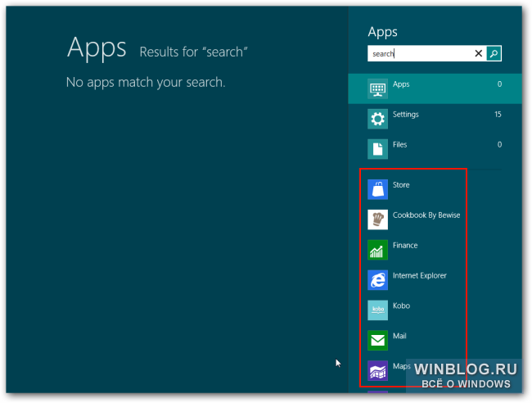532x403 pixels.
Task: Switch to the Files search scope label
Action: 399,145
